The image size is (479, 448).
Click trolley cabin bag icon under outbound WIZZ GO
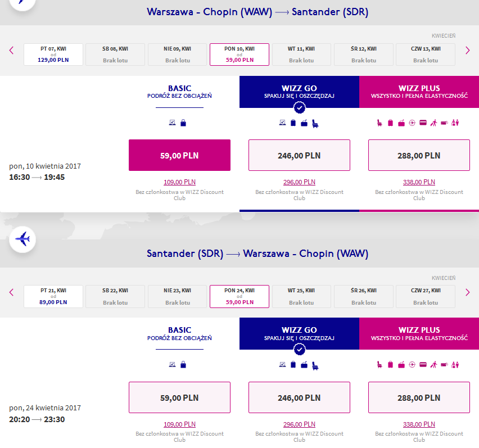(x=304, y=123)
